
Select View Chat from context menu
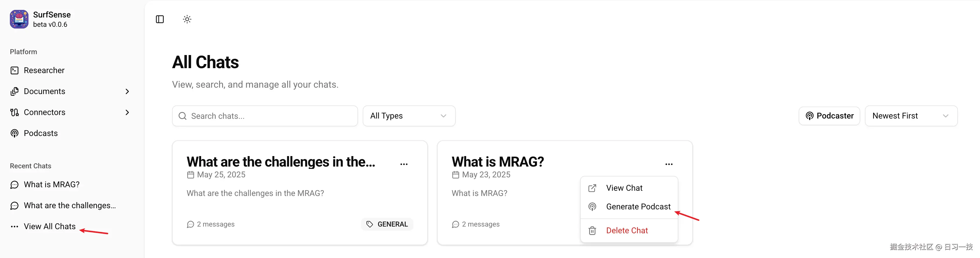[624, 188]
